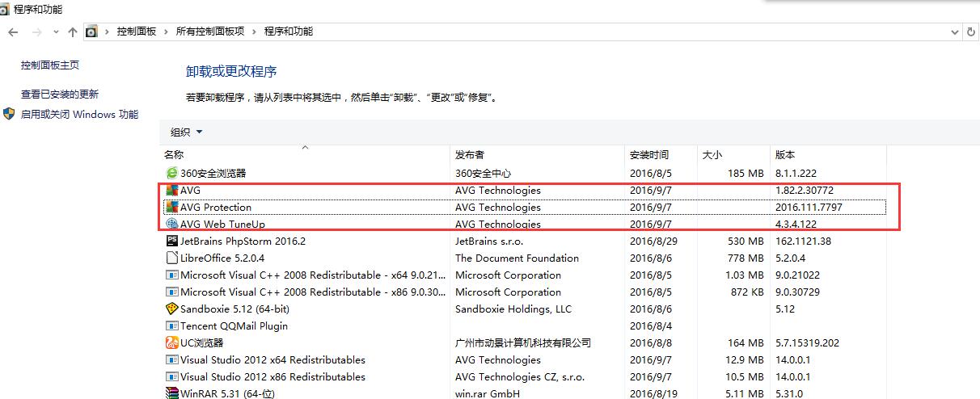Click publisher 360安全中心 cell
The height and width of the screenshot is (399, 980).
[x=483, y=173]
